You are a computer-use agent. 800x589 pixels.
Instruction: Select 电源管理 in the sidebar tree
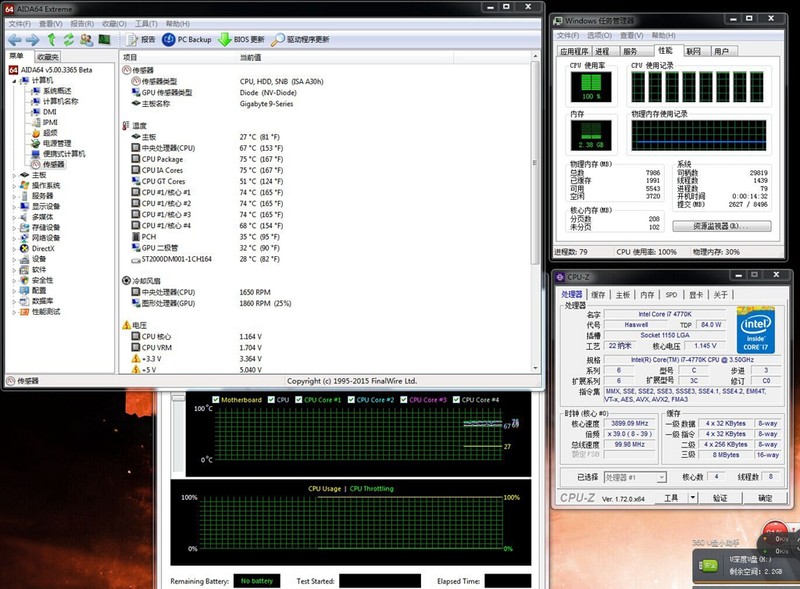(57, 143)
